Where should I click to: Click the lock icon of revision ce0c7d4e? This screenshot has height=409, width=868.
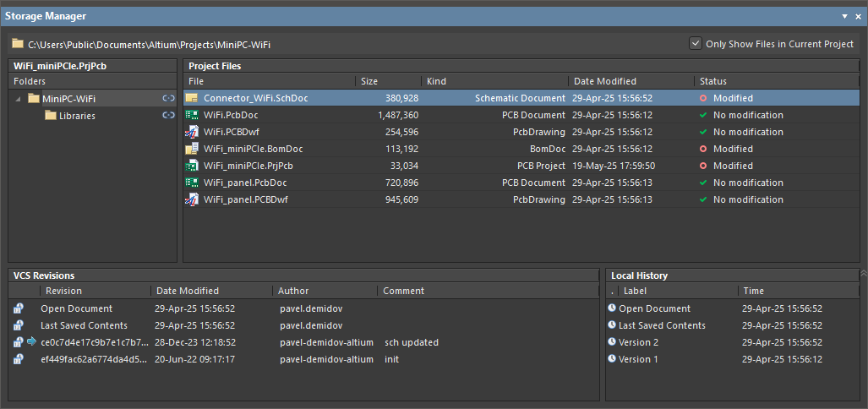(18, 342)
